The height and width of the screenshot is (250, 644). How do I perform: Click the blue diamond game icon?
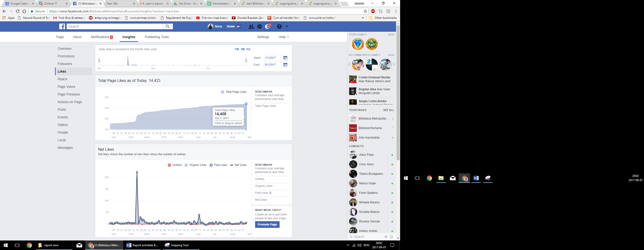[358, 44]
